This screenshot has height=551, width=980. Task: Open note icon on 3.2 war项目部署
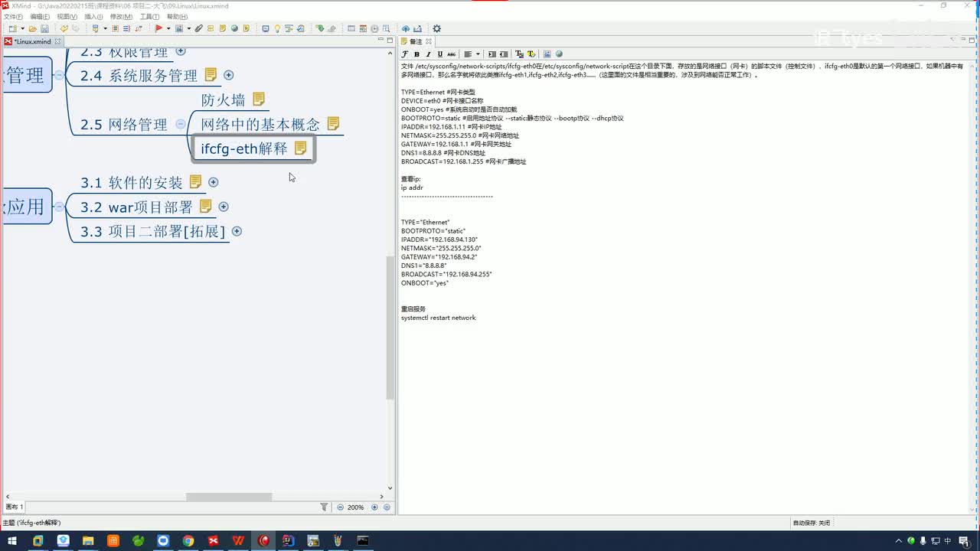205,207
